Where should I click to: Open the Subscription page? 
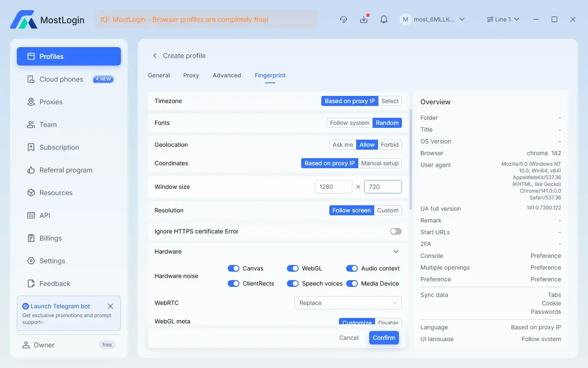(x=59, y=147)
